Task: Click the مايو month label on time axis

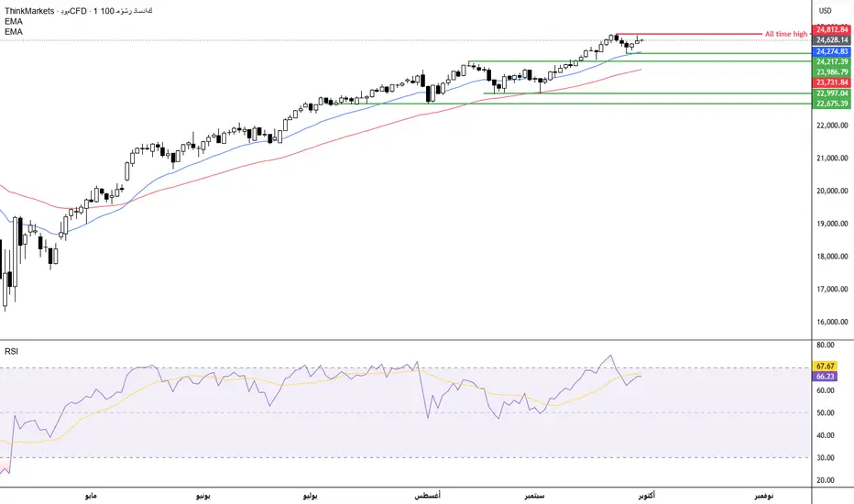Action: tap(91, 495)
